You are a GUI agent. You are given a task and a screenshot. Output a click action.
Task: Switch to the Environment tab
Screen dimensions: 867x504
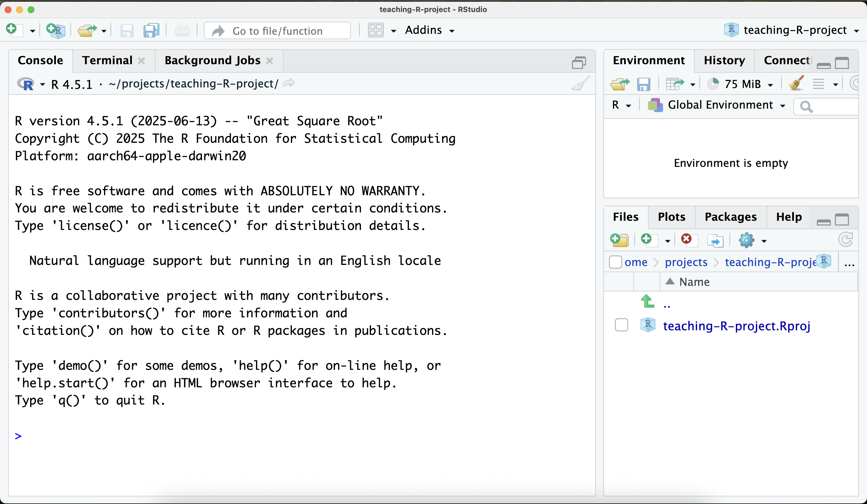click(x=649, y=60)
